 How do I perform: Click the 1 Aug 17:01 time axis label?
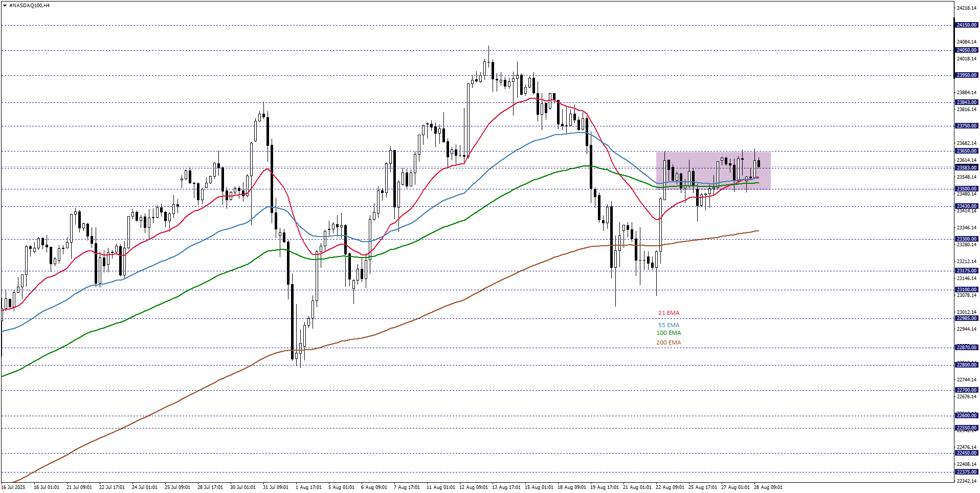click(308, 487)
